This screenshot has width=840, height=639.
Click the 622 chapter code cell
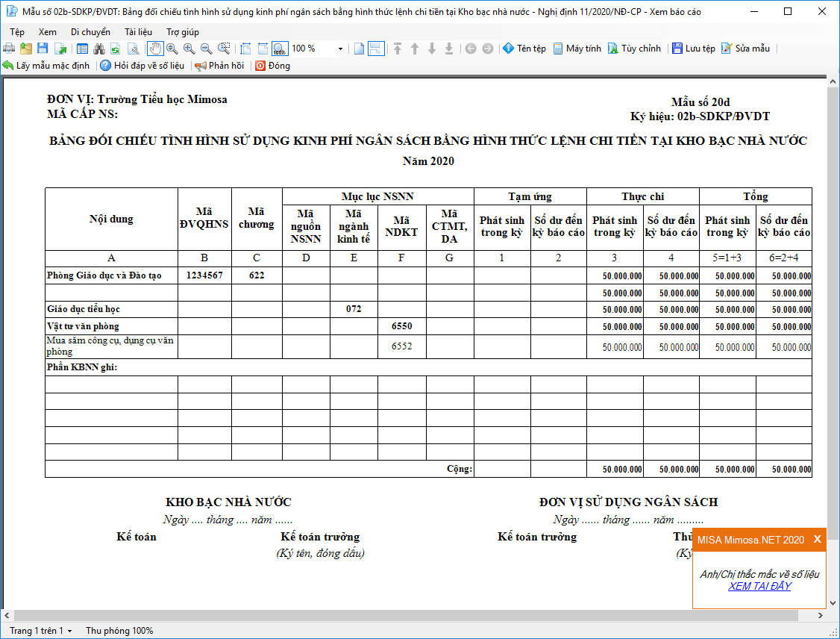pyautogui.click(x=257, y=275)
